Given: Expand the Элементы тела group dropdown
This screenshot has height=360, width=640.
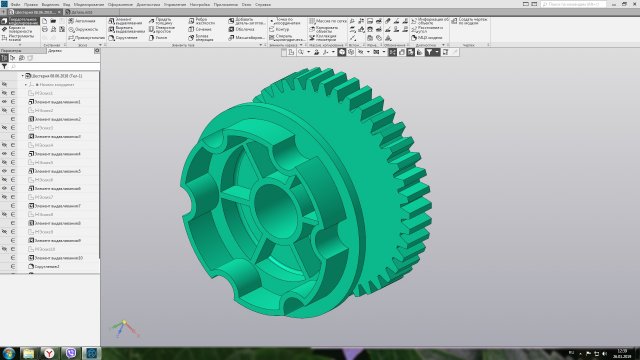Looking at the screenshot, I should click(x=261, y=45).
